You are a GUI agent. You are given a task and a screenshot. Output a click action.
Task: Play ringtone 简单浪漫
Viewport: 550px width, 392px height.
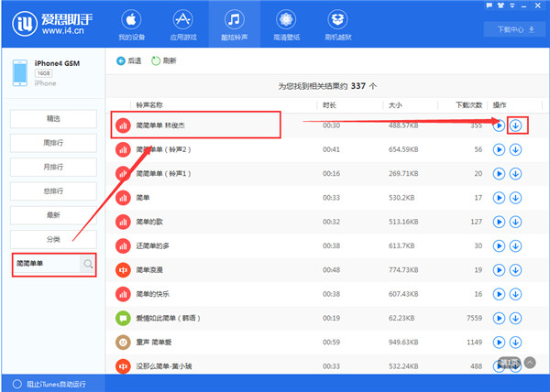pos(499,270)
